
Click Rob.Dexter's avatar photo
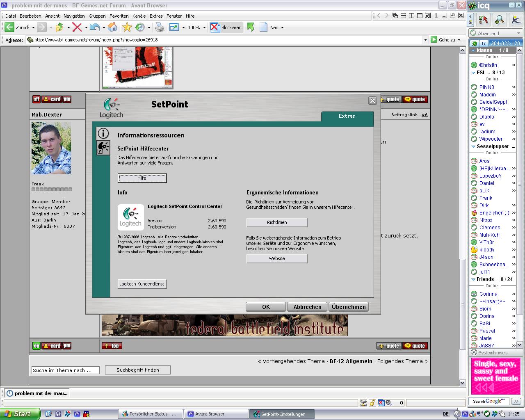[x=51, y=148]
